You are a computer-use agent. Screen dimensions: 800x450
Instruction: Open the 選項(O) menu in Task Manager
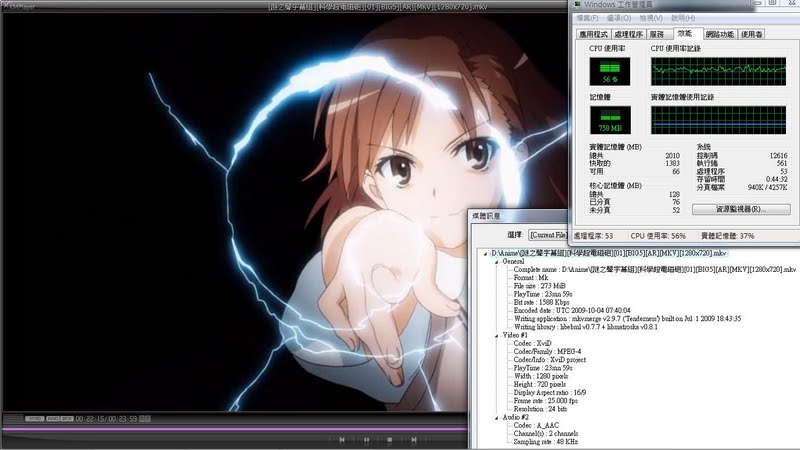(x=619, y=18)
